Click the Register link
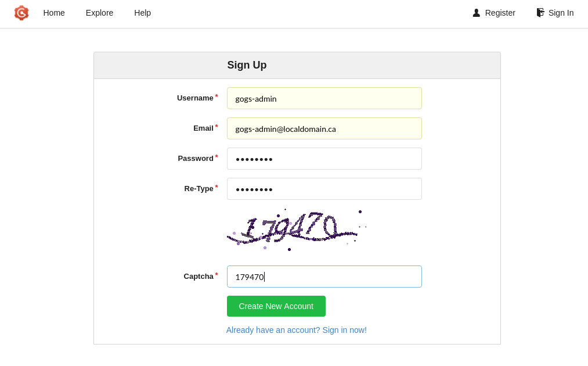This screenshot has height=366, width=588. coord(500,13)
